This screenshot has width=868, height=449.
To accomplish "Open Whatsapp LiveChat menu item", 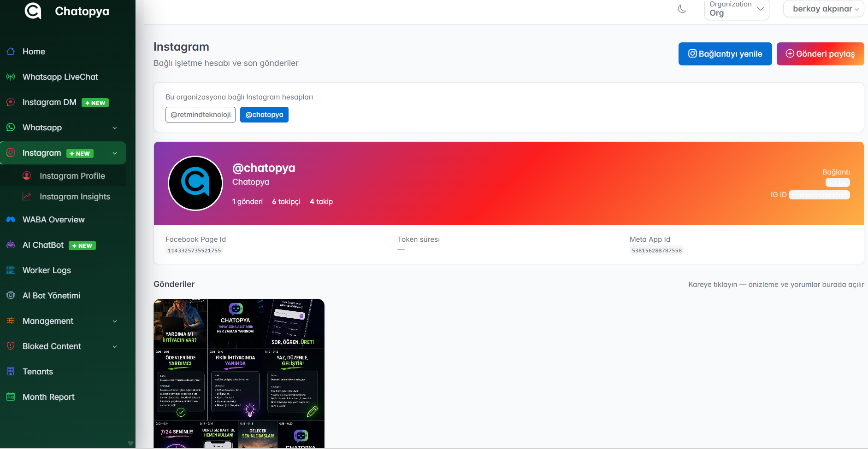I will point(63,76).
